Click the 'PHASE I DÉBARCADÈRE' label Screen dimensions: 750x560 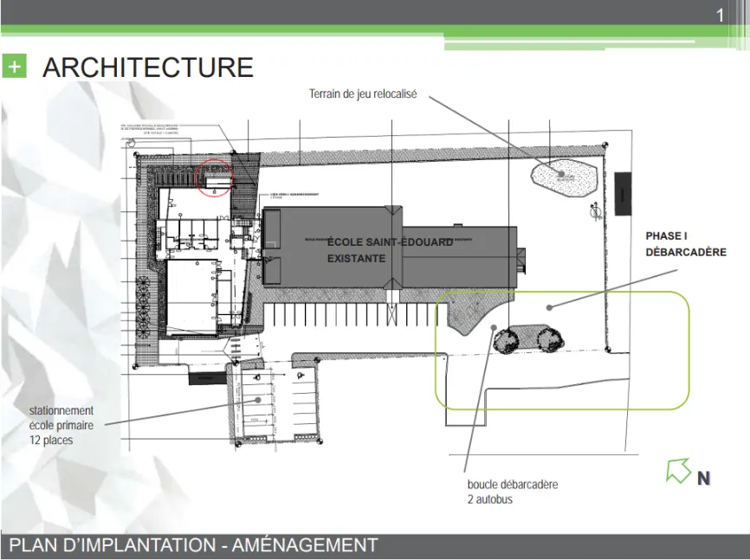(686, 244)
